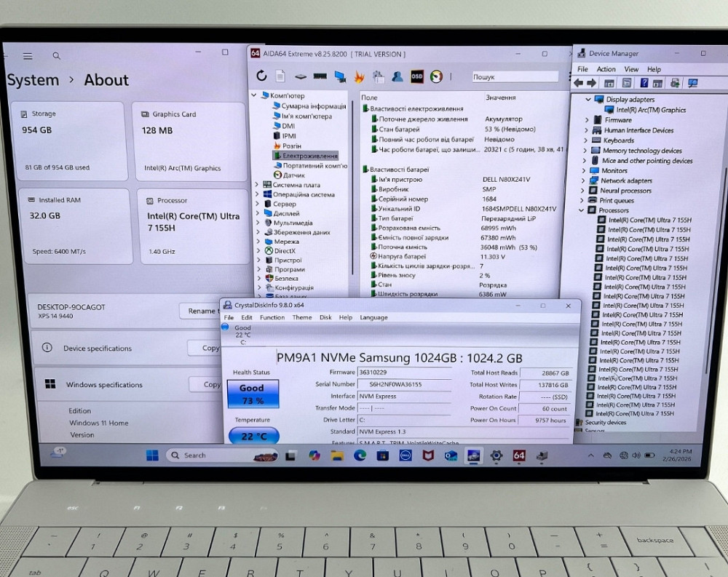The height and width of the screenshot is (577, 728).
Task: Click Copy next to Device specifications
Action: tap(210, 348)
